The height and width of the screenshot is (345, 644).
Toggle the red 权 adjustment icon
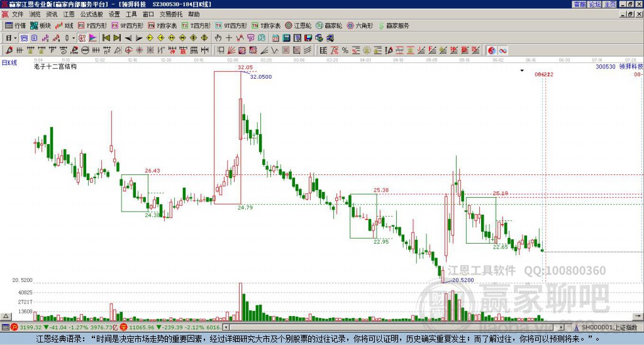(82, 38)
